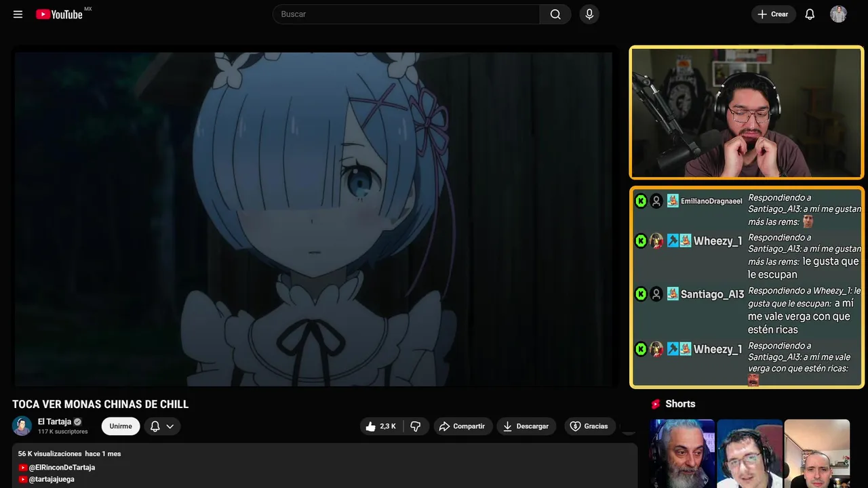The image size is (868, 488).
Task: Click YouTube icon beside @tartajajuega
Action: [x=23, y=479]
